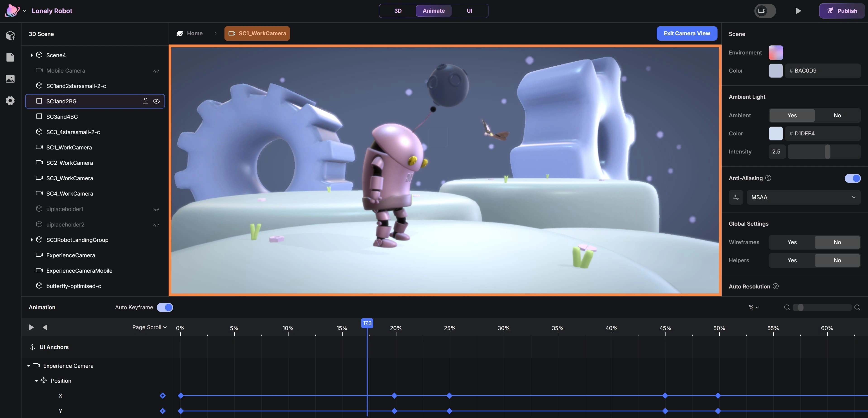Toggle the Auto Keyframe switch
868x418 pixels.
165,307
